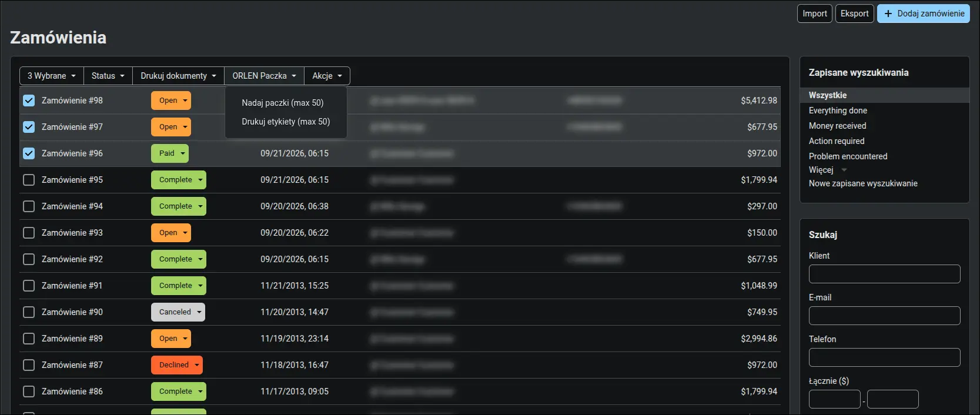Select the Action required saved search
980x415 pixels.
point(837,141)
